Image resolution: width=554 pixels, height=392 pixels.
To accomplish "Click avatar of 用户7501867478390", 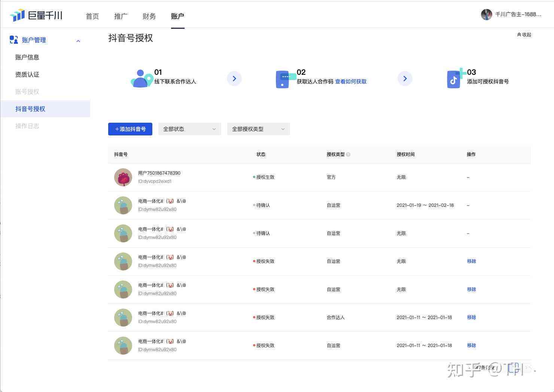I will [123, 177].
